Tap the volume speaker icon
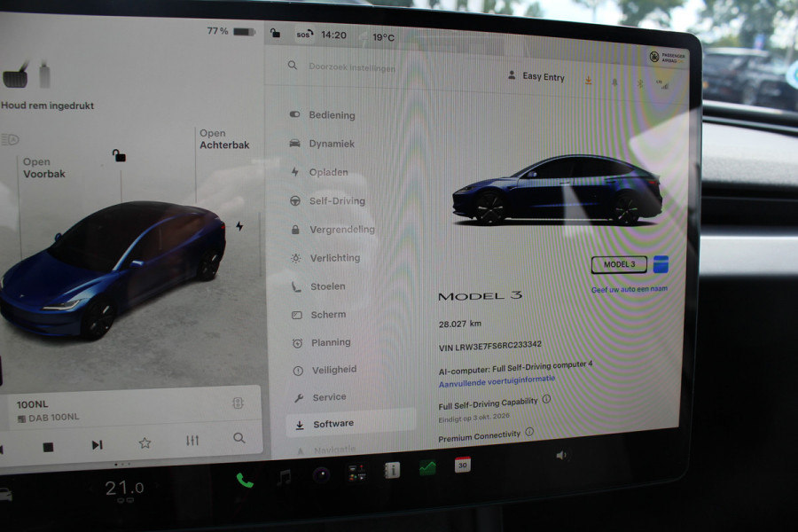 (x=561, y=455)
